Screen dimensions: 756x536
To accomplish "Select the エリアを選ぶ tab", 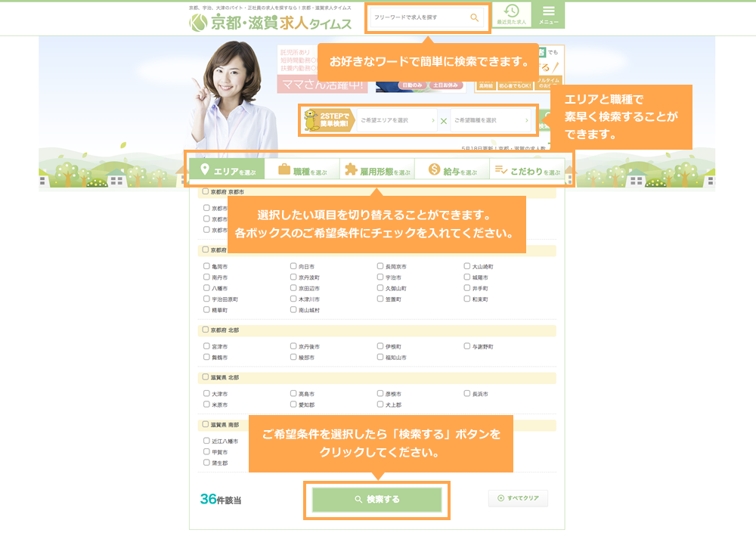I will click(227, 170).
